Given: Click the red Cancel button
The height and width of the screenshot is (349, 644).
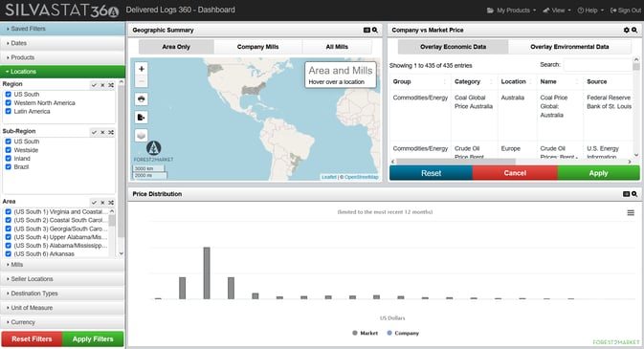Looking at the screenshot, I should [515, 173].
